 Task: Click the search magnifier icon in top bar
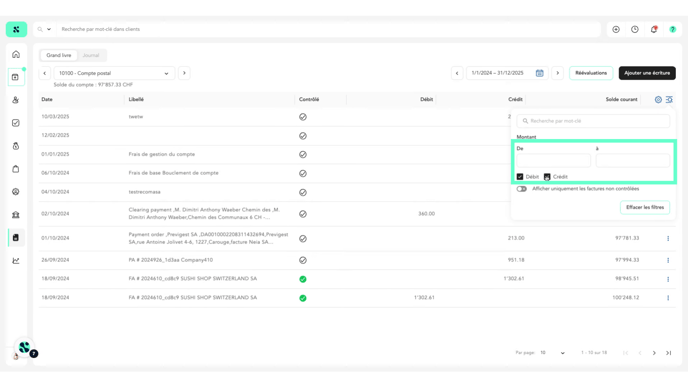click(40, 29)
